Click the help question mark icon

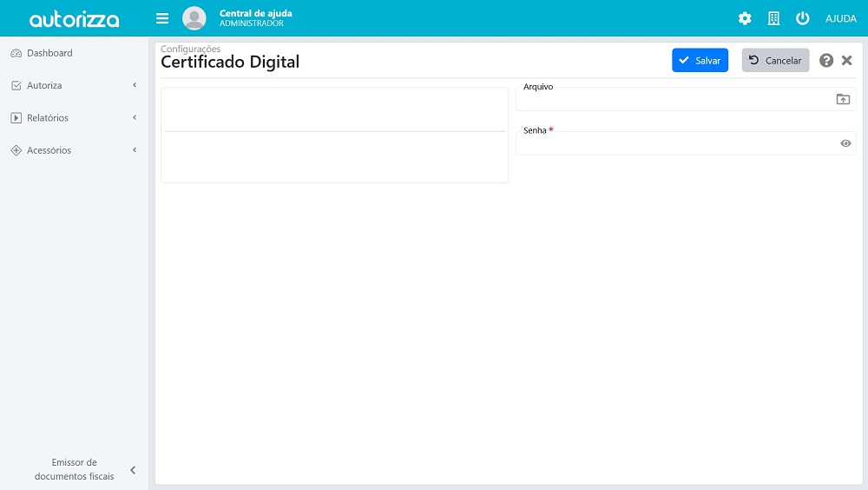click(x=826, y=61)
